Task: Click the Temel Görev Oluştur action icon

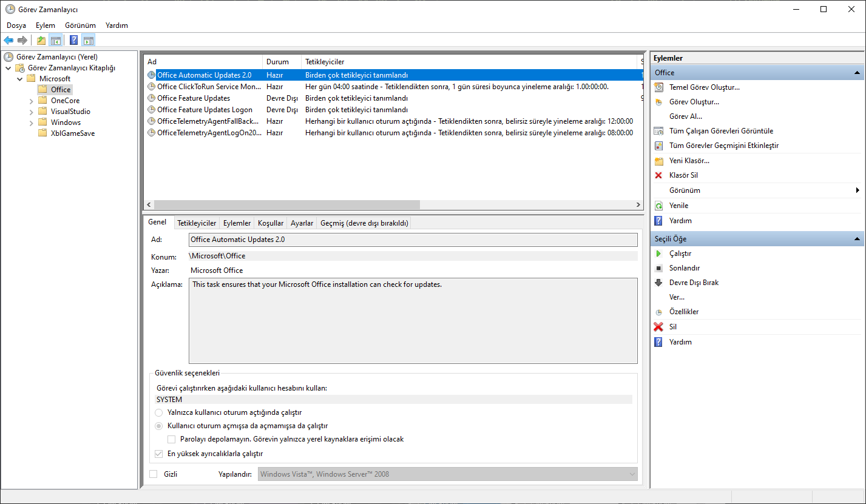Action: coord(658,87)
